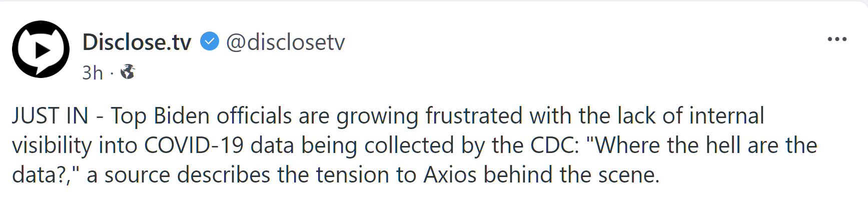Open the three-dot post options menu
This screenshot has height=214, width=868.
836,39
